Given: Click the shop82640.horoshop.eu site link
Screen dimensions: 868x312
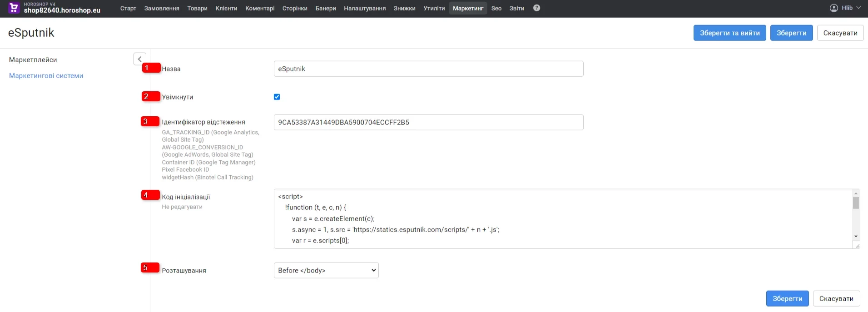Looking at the screenshot, I should pos(62,10).
